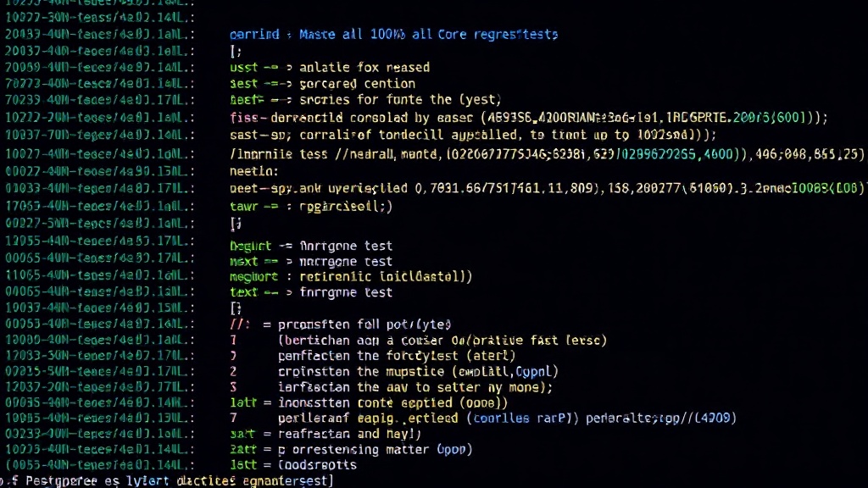Click the red 'fise-' line with 'consolad by'
The height and width of the screenshot is (488, 868).
[x=529, y=118]
